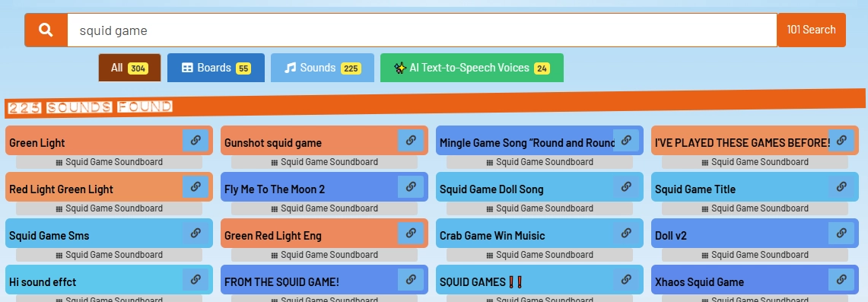
Task: Copy link for SQUID GAMES sound
Action: coord(626,280)
